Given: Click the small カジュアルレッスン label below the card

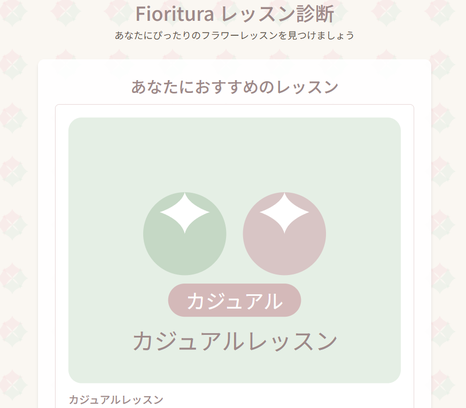Looking at the screenshot, I should click(116, 399).
